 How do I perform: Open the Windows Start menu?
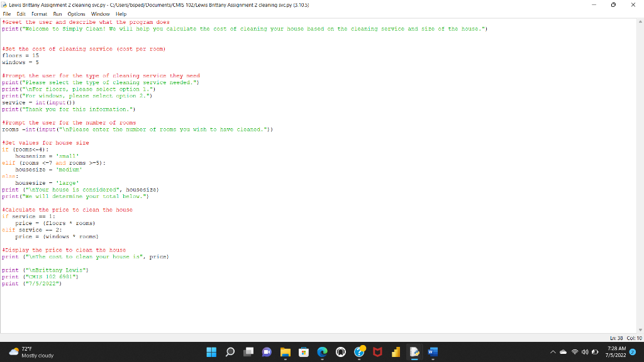click(212, 352)
